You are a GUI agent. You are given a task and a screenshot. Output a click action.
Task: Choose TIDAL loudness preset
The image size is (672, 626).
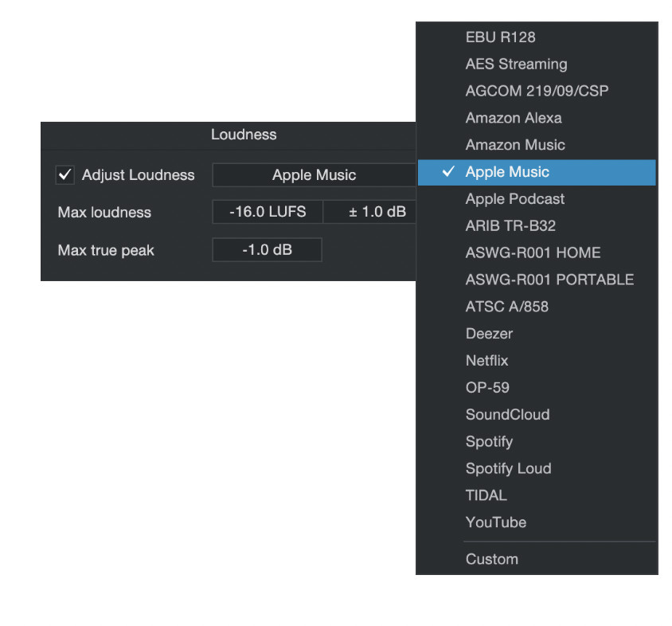tap(537, 496)
